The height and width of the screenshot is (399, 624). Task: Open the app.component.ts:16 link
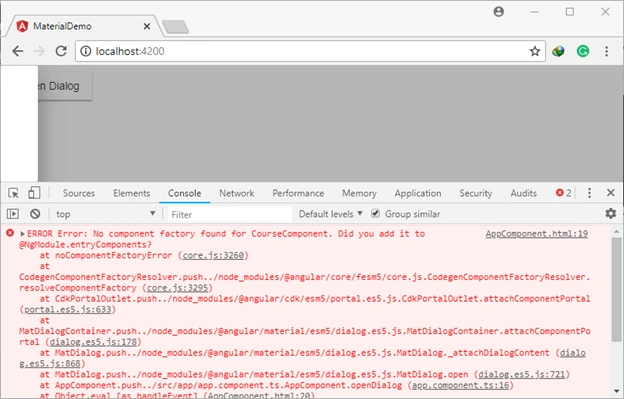click(x=460, y=385)
